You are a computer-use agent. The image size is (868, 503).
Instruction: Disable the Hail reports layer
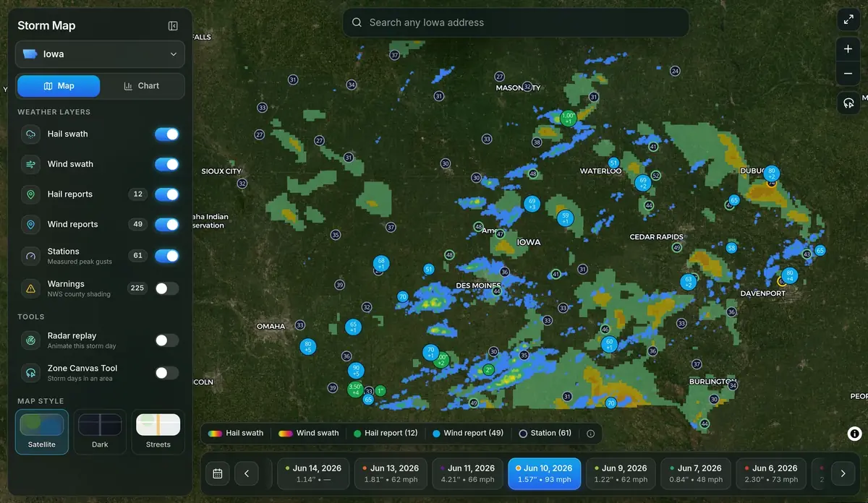tap(166, 194)
